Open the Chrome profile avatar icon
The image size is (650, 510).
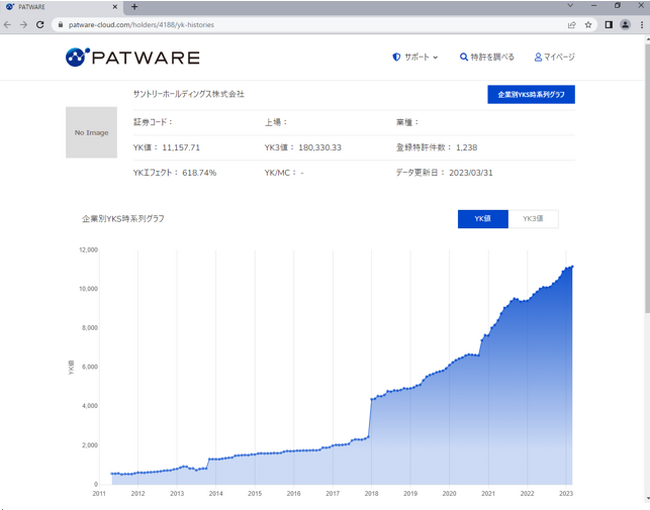624,24
